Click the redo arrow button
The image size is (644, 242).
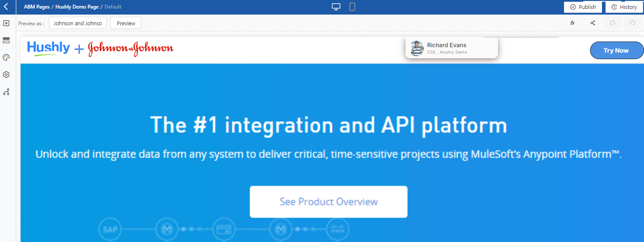pyautogui.click(x=632, y=23)
